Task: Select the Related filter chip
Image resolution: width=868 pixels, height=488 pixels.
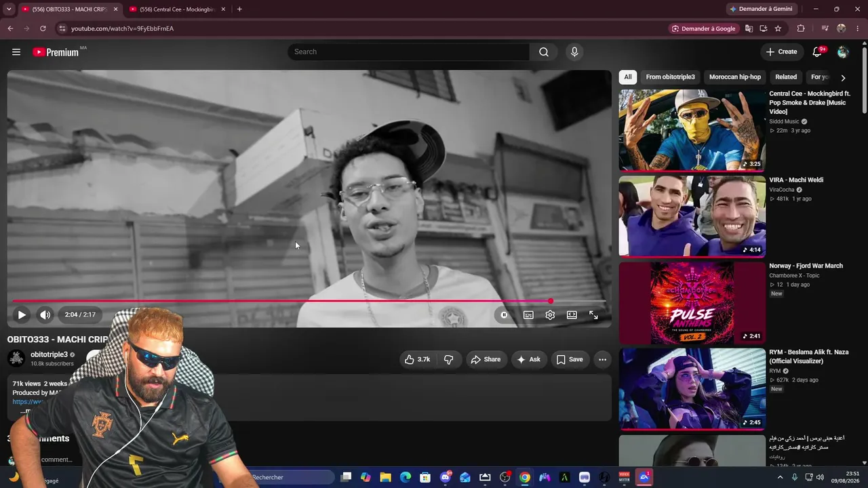Action: point(786,77)
